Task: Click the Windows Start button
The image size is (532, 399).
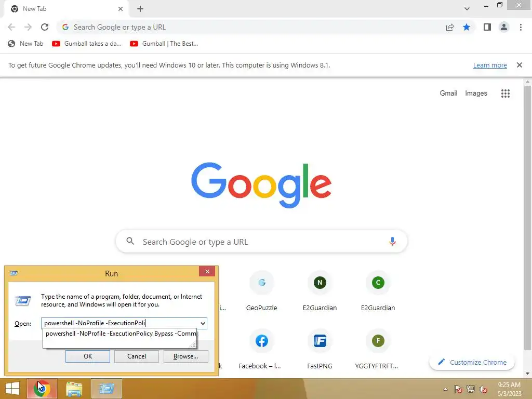Action: [x=12, y=389]
